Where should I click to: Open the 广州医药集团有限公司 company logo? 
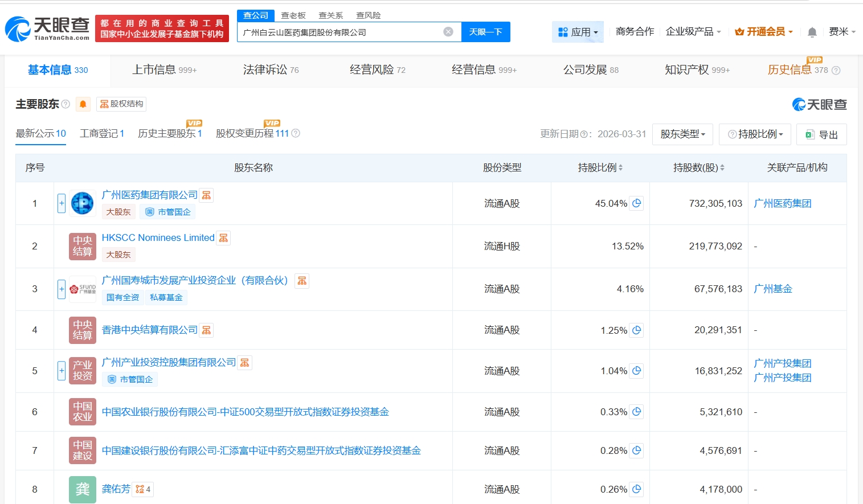(83, 203)
